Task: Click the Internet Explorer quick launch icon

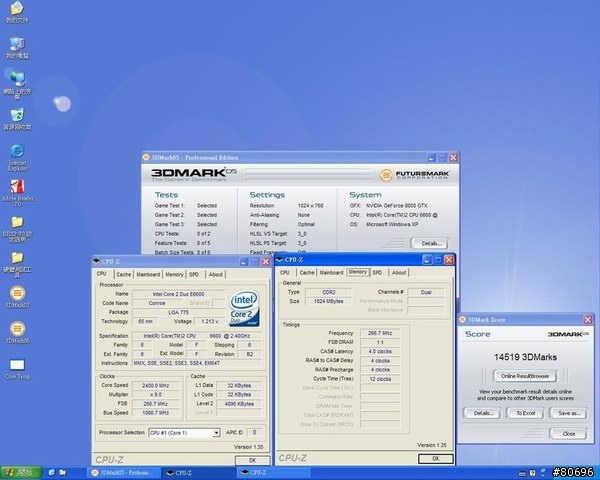Action: pyautogui.click(x=52, y=473)
